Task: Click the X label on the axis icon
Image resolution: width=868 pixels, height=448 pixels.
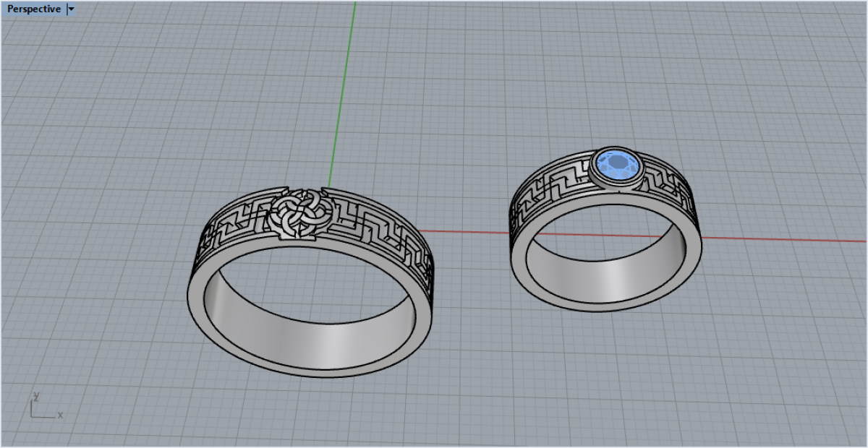Action: [60, 415]
